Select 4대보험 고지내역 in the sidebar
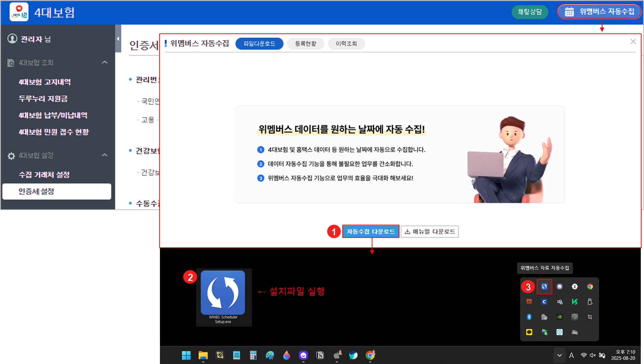Image resolution: width=644 pixels, height=364 pixels. [x=45, y=82]
